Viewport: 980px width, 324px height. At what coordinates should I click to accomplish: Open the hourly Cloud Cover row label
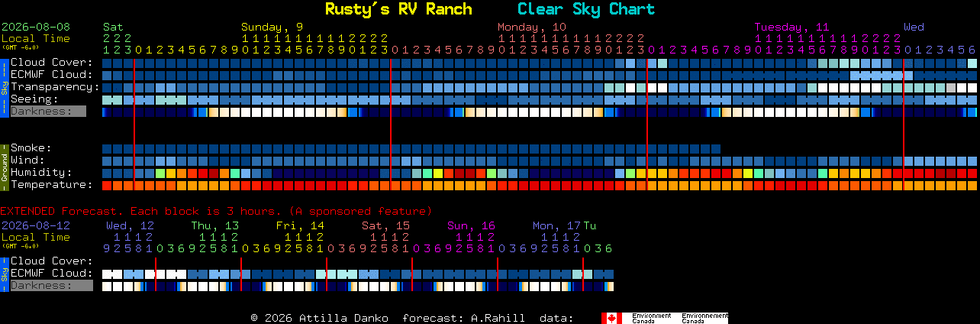click(52, 63)
